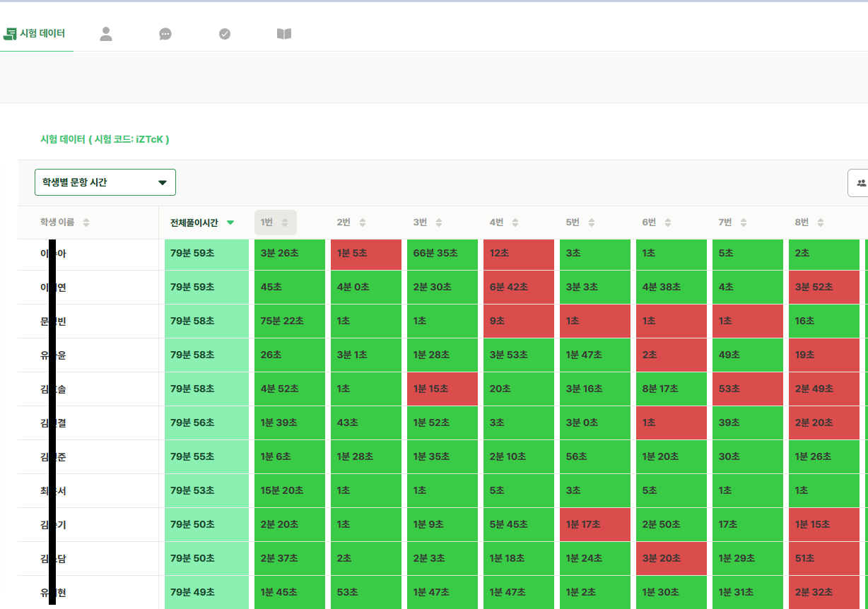This screenshot has height=609, width=868.
Task: Click the red 3분 52초 cell
Action: (824, 287)
